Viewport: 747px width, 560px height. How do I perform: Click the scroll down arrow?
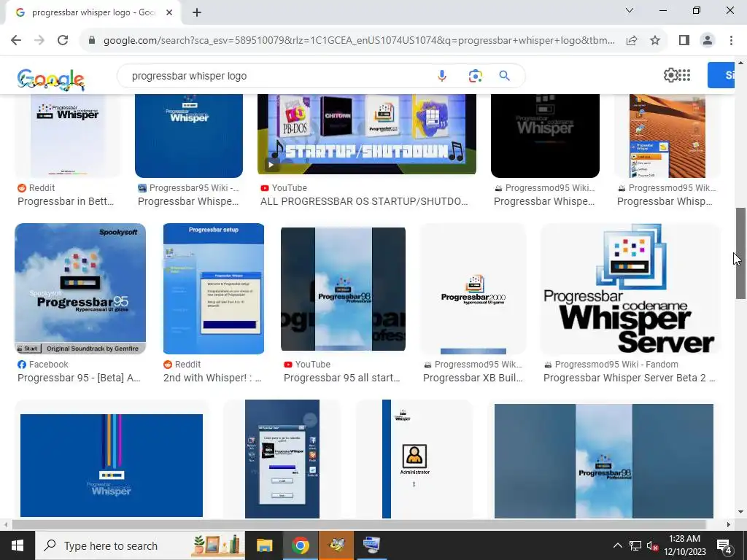point(740,512)
